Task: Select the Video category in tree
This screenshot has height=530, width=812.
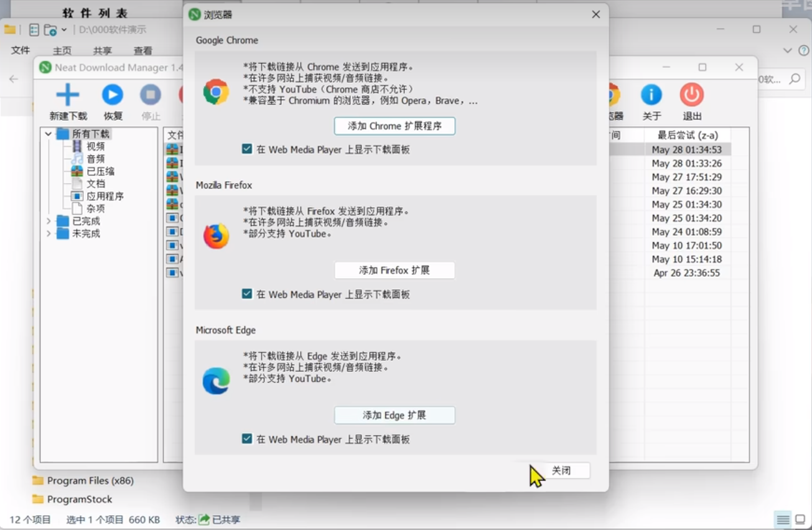Action: tap(95, 146)
